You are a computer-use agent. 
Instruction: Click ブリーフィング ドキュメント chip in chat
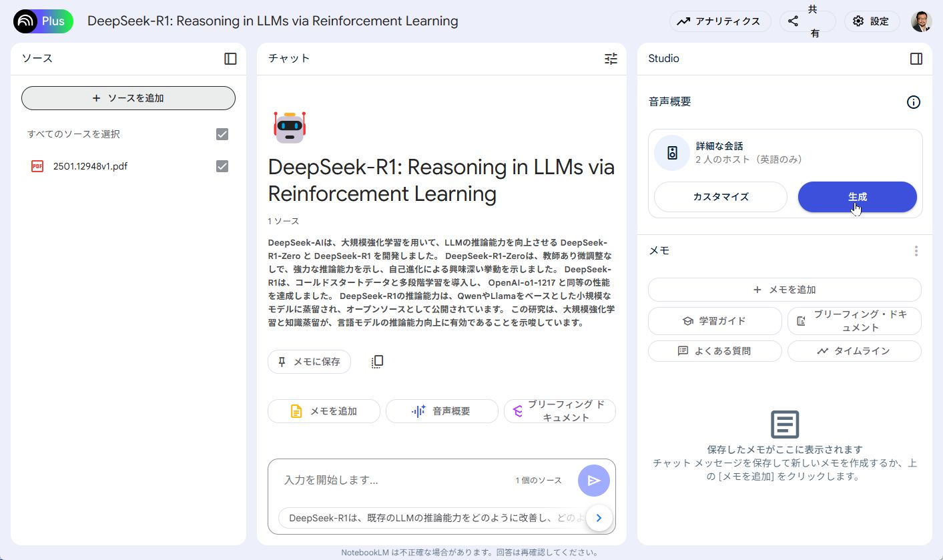560,411
